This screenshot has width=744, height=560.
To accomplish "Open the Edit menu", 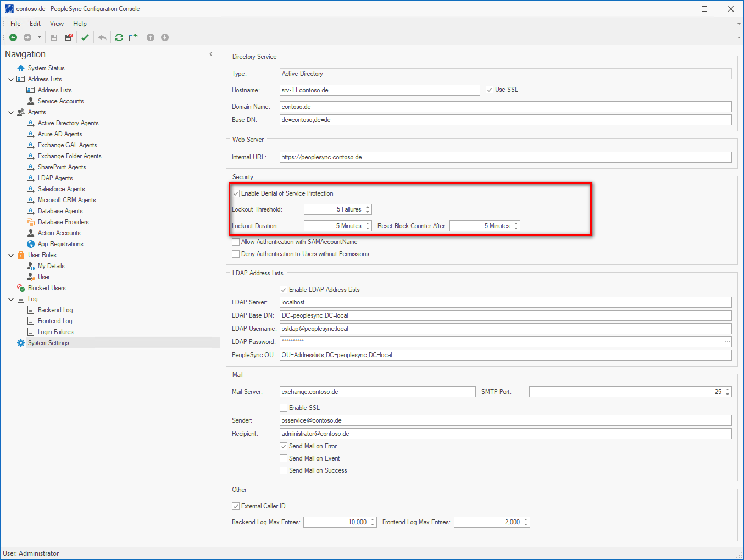I will tap(35, 24).
